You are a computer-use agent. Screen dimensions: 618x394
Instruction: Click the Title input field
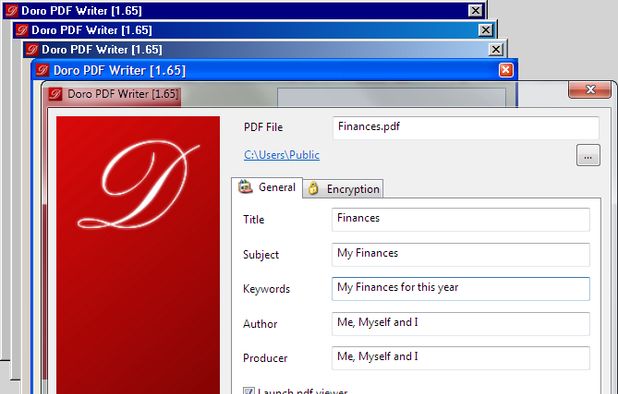[x=461, y=219]
